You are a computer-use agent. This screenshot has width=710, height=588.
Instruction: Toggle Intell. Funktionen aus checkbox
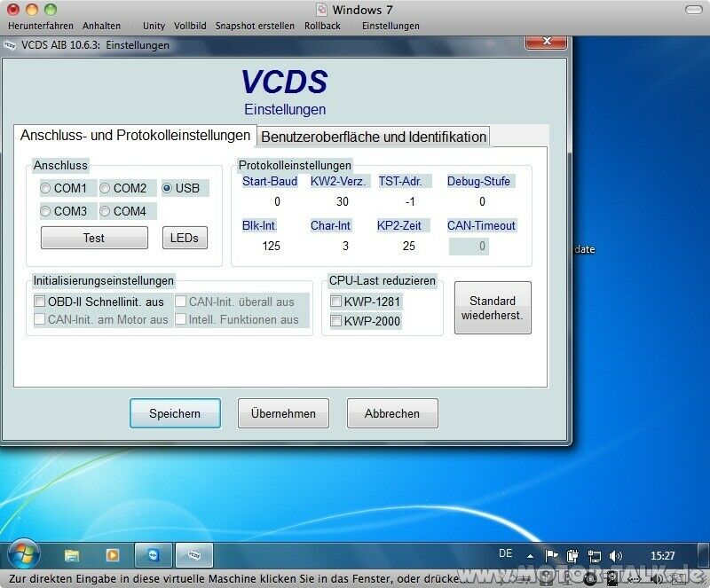tap(181, 319)
